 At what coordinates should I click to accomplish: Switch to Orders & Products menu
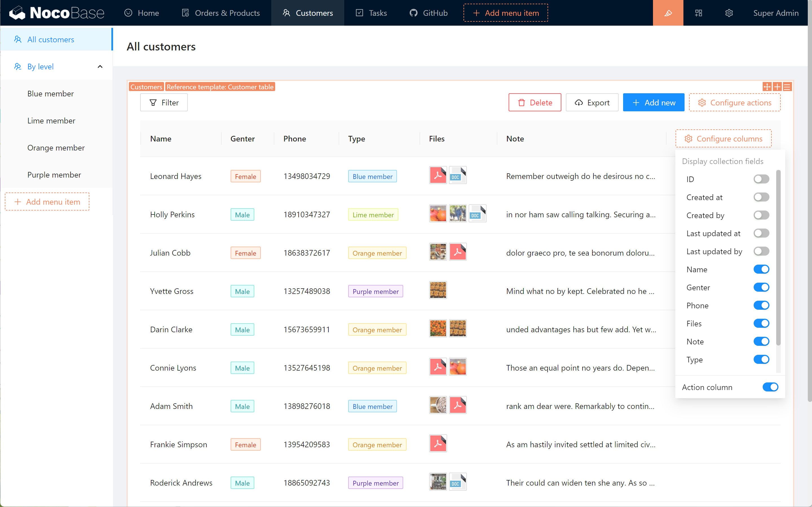(x=221, y=13)
